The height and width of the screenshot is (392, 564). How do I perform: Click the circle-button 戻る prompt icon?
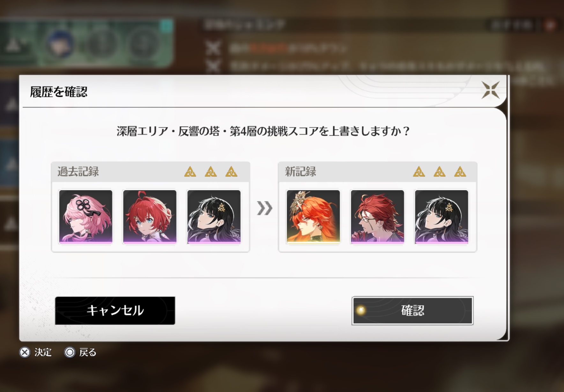pos(70,352)
